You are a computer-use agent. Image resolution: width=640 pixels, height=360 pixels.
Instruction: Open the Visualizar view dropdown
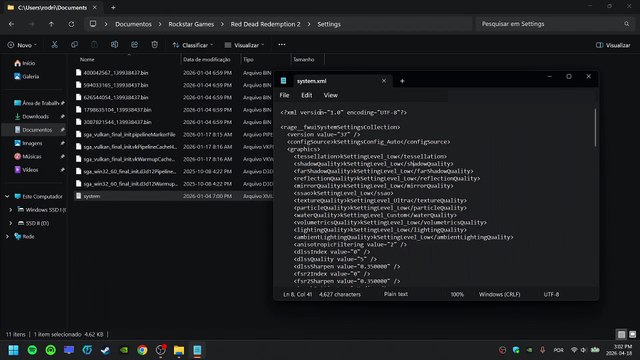pos(244,45)
